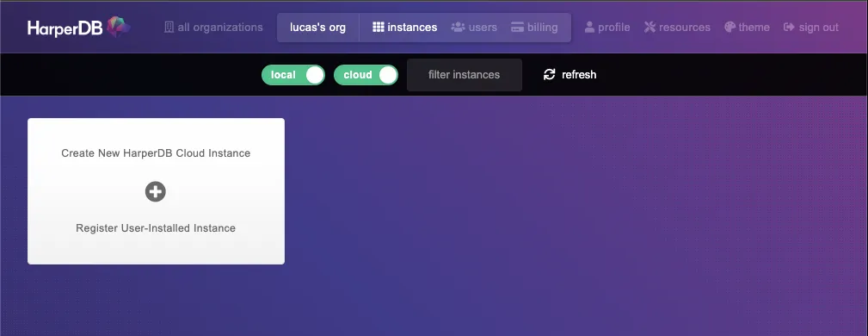The height and width of the screenshot is (336, 868).
Task: Focus the filter instances field
Action: coord(465,75)
